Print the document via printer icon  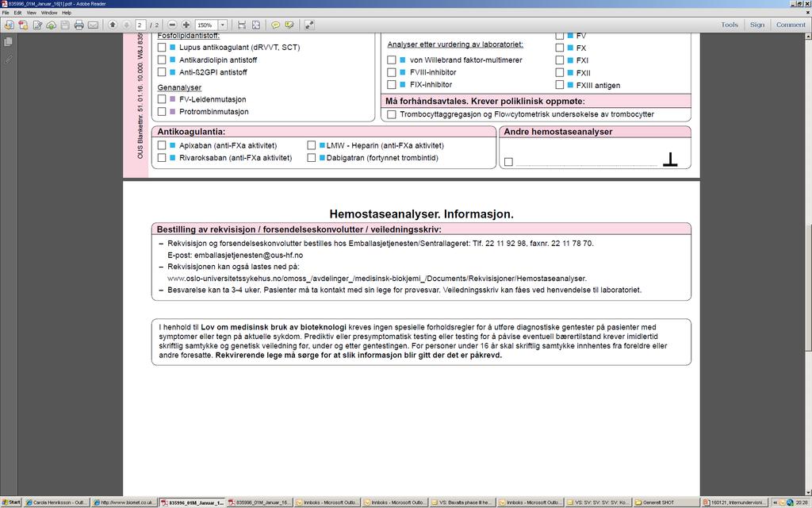(79, 25)
